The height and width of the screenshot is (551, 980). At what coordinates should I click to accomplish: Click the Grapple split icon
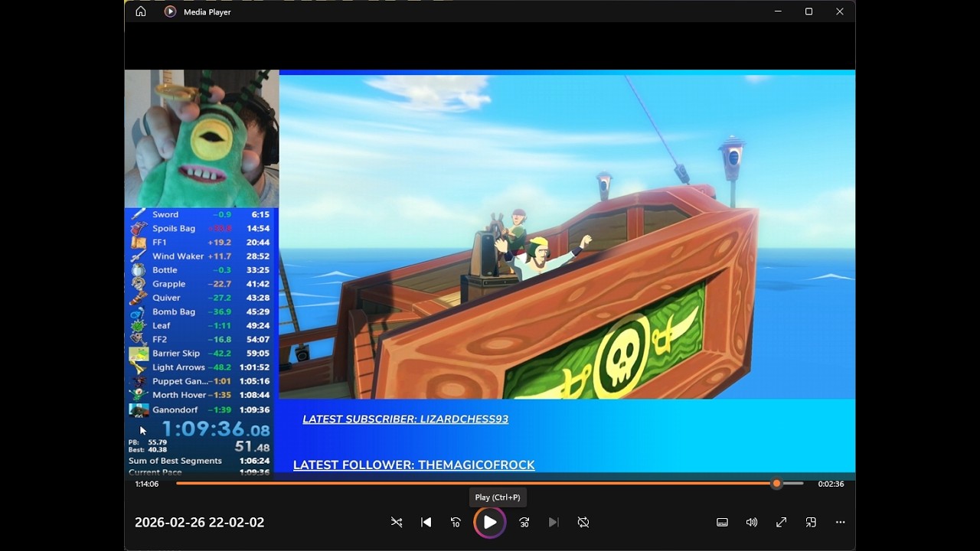(x=139, y=284)
